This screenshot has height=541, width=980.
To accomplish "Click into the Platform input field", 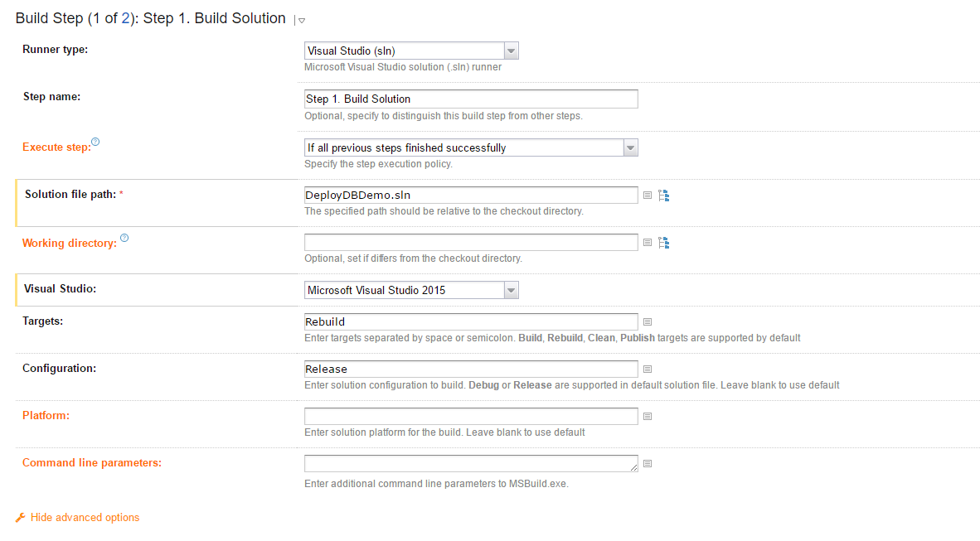I will pyautogui.click(x=471, y=416).
